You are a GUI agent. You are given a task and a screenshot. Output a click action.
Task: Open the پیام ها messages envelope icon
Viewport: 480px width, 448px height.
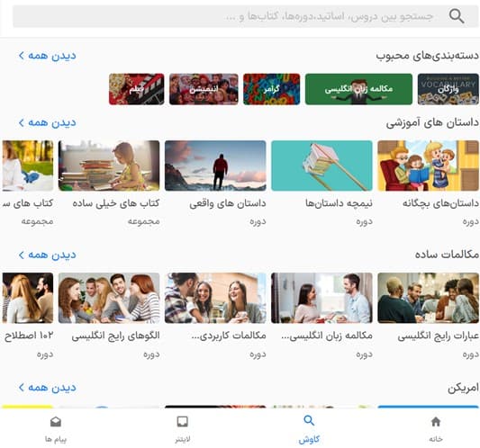56,422
